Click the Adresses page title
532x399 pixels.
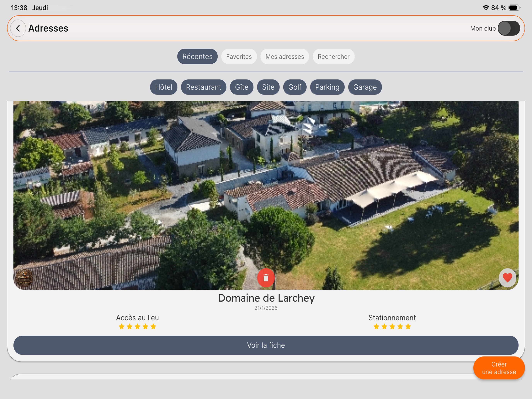[48, 28]
